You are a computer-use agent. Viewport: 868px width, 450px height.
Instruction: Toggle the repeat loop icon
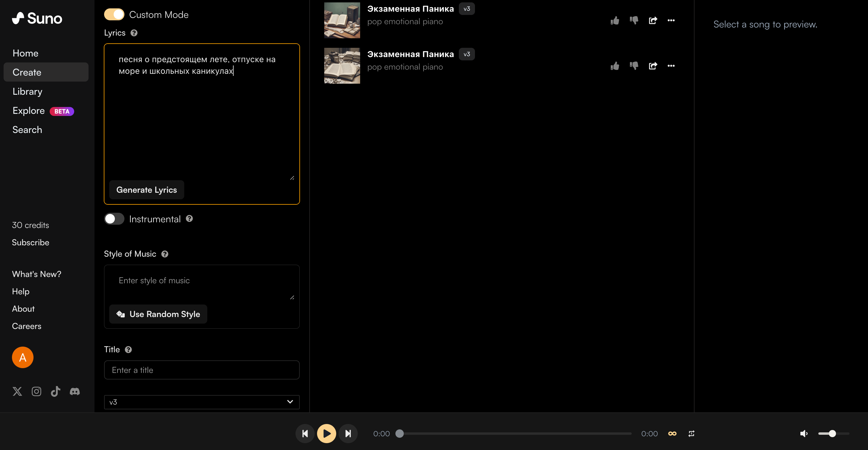(x=692, y=434)
